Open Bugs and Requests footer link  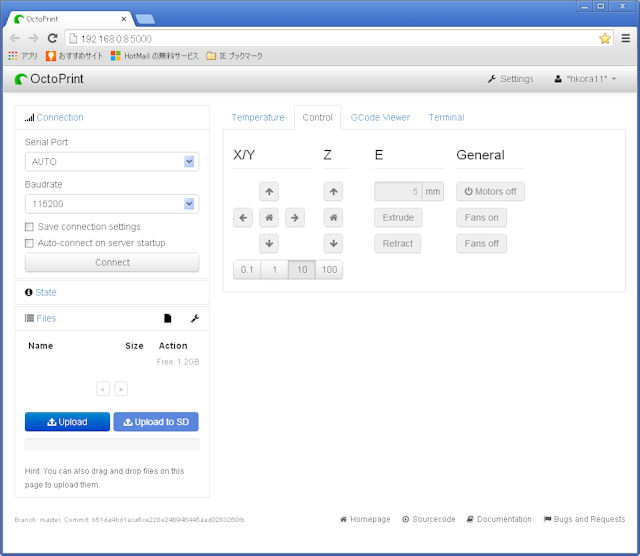pyautogui.click(x=584, y=519)
